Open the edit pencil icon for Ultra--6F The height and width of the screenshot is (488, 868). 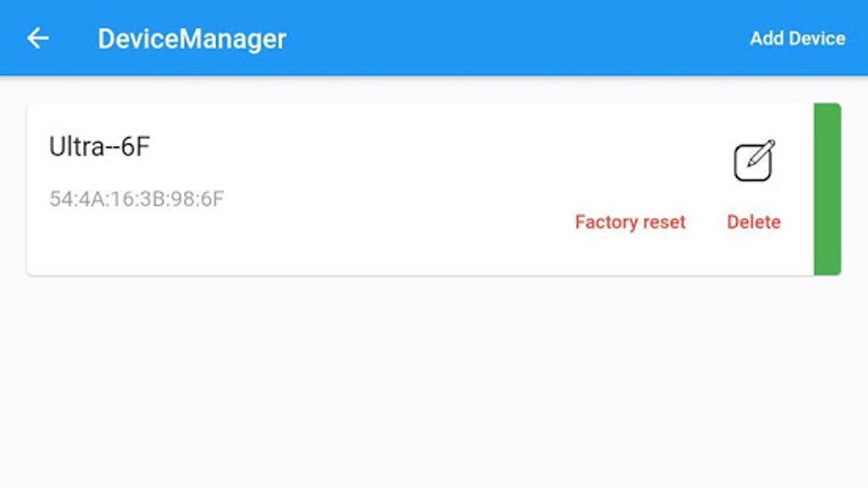coord(754,161)
